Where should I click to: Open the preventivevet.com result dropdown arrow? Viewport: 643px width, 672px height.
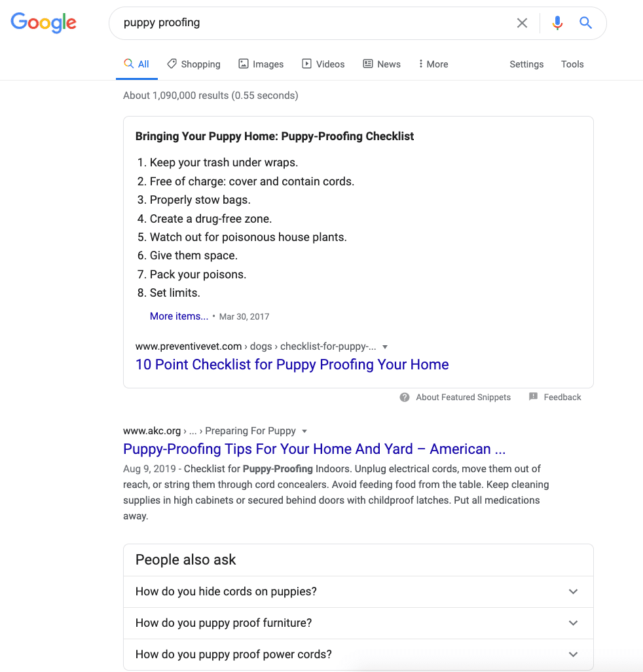[x=384, y=346]
